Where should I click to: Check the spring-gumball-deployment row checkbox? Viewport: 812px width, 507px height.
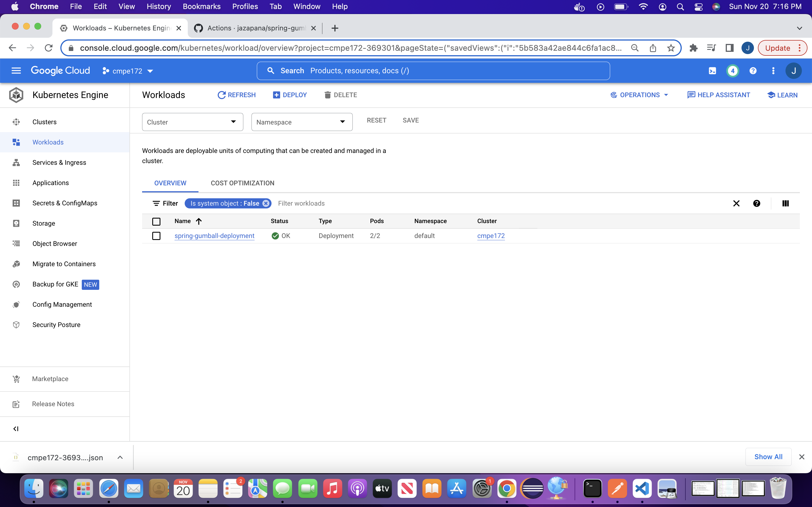click(156, 236)
